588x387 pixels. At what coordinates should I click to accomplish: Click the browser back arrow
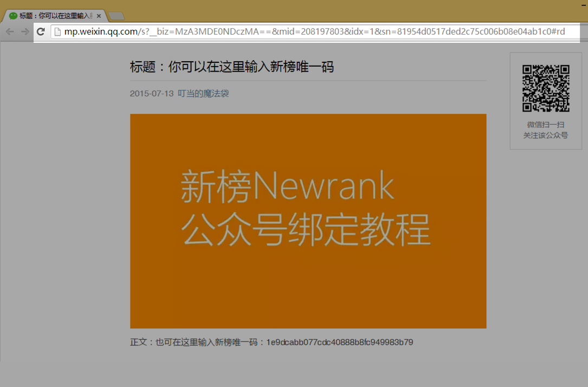click(10, 32)
